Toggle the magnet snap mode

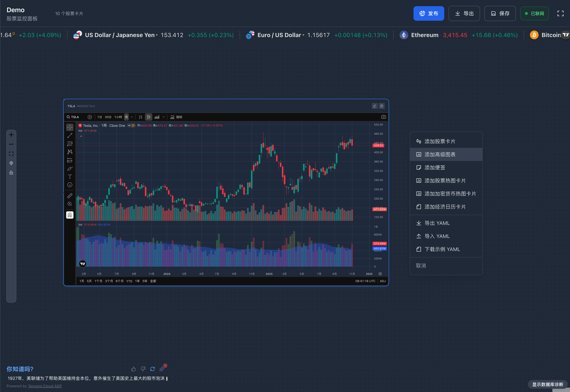(70, 215)
